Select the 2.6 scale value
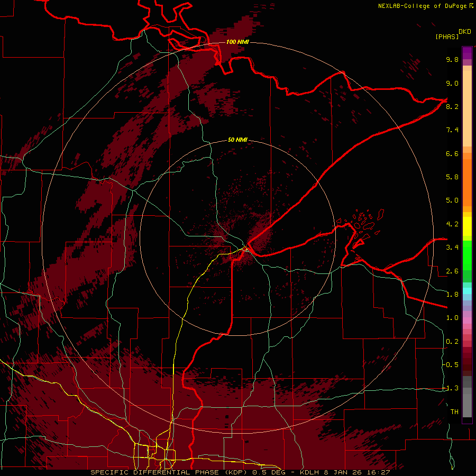 [x=452, y=271]
